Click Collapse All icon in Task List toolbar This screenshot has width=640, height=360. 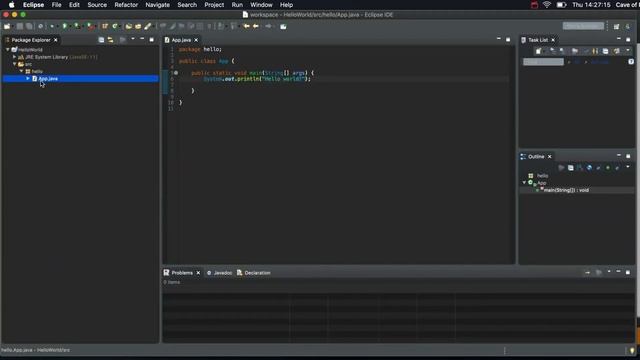pos(605,51)
